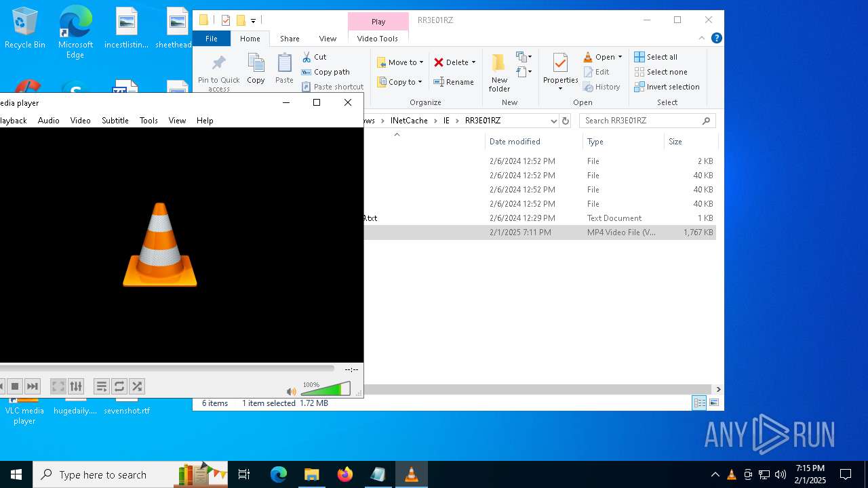The image size is (868, 488).
Task: Click History in the ribbon
Action: [601, 87]
